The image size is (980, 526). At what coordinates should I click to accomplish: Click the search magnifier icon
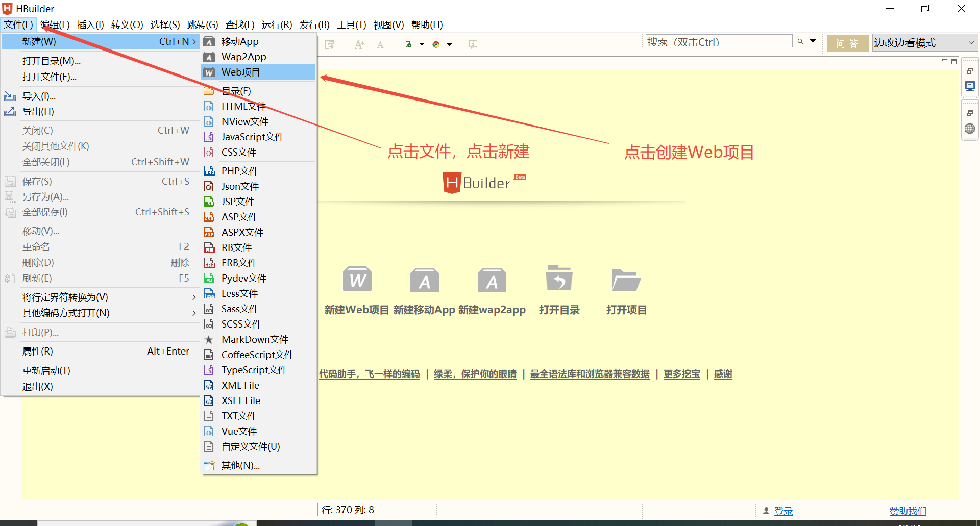[800, 41]
